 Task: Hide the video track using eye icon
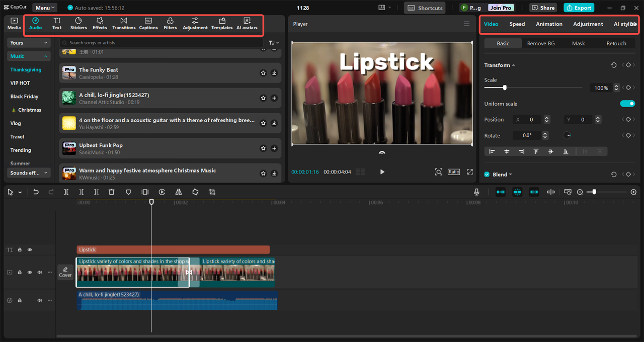(x=30, y=272)
